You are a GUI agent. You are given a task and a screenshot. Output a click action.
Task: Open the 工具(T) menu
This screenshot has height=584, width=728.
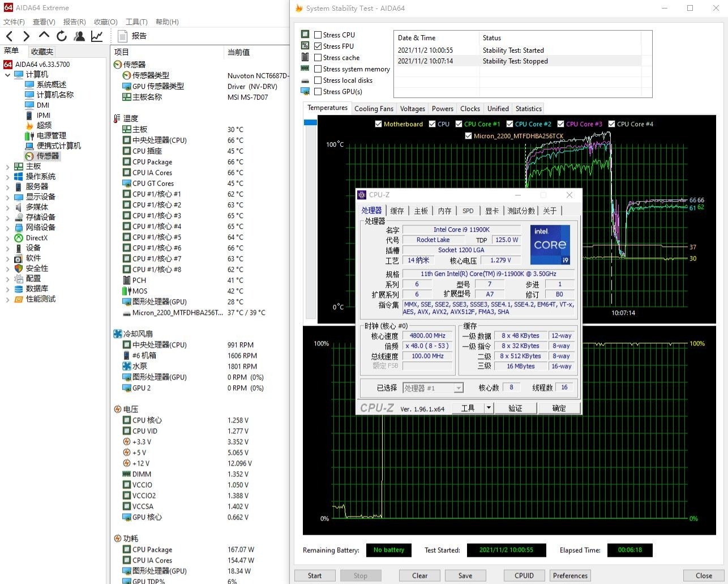(136, 22)
